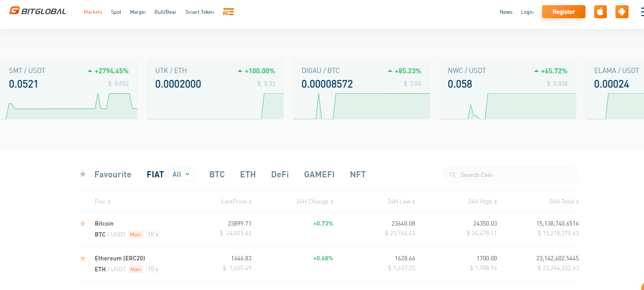Focus the Search Coin field
The image size is (644, 290).
click(x=510, y=175)
